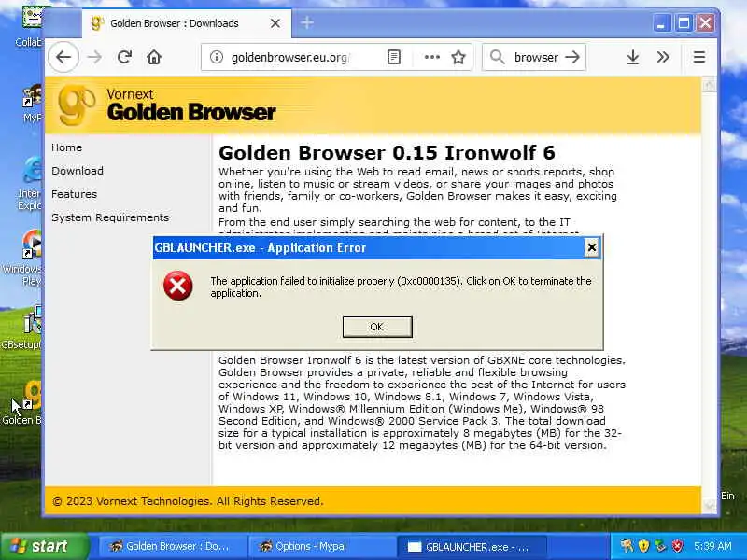Open the Features sidebar link
This screenshot has height=560, width=747.
(74, 194)
